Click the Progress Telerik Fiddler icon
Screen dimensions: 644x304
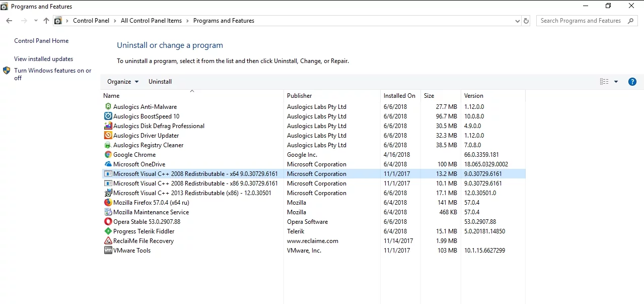(x=108, y=231)
